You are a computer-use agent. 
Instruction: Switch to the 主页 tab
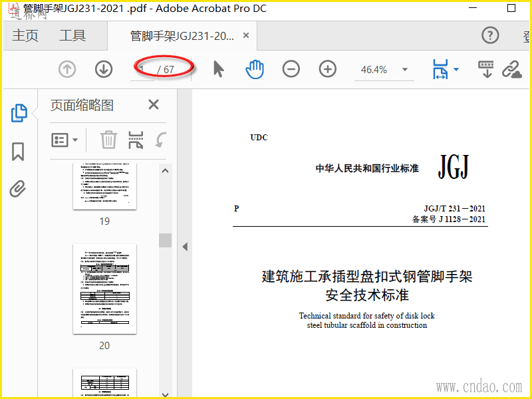coord(25,35)
